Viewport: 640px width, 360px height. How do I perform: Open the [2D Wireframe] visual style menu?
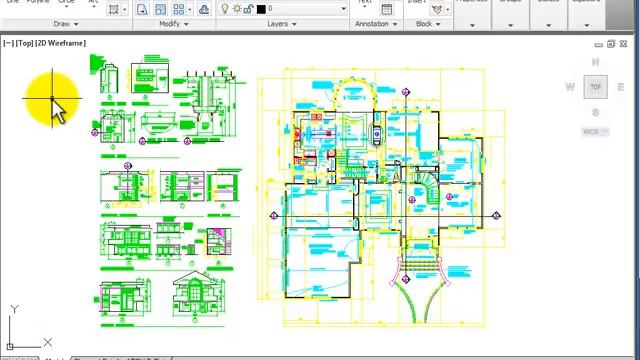click(x=61, y=43)
